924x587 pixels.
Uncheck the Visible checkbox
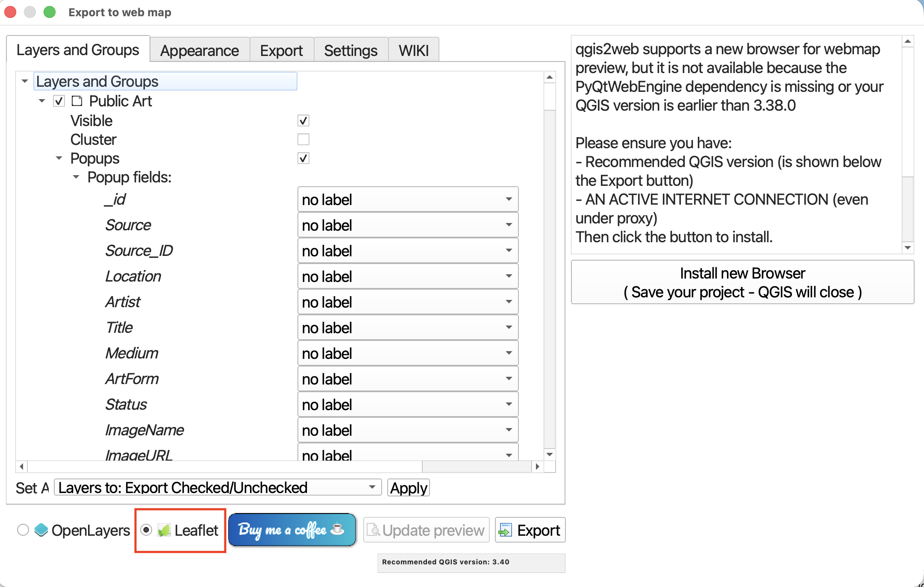click(303, 121)
